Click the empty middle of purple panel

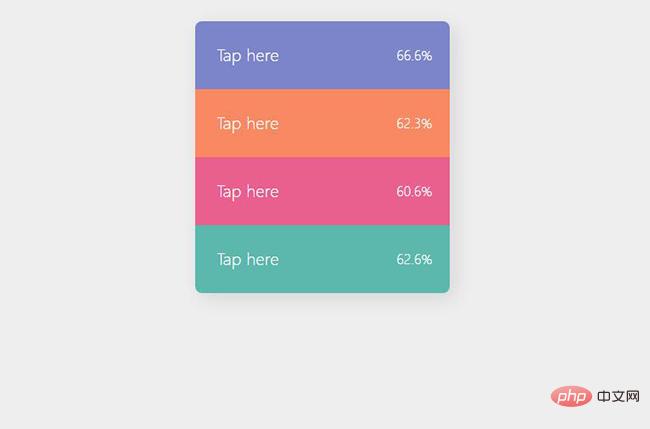click(x=338, y=56)
